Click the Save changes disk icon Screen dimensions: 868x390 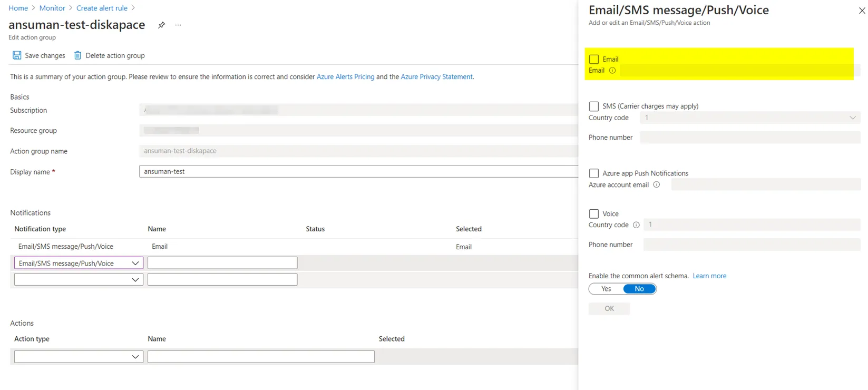click(x=17, y=55)
